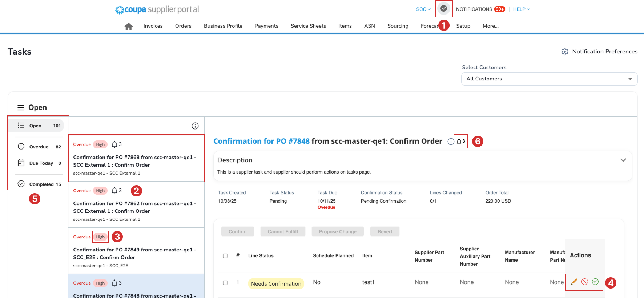Open the More... navigation menu
The height and width of the screenshot is (298, 644).
[x=491, y=26]
